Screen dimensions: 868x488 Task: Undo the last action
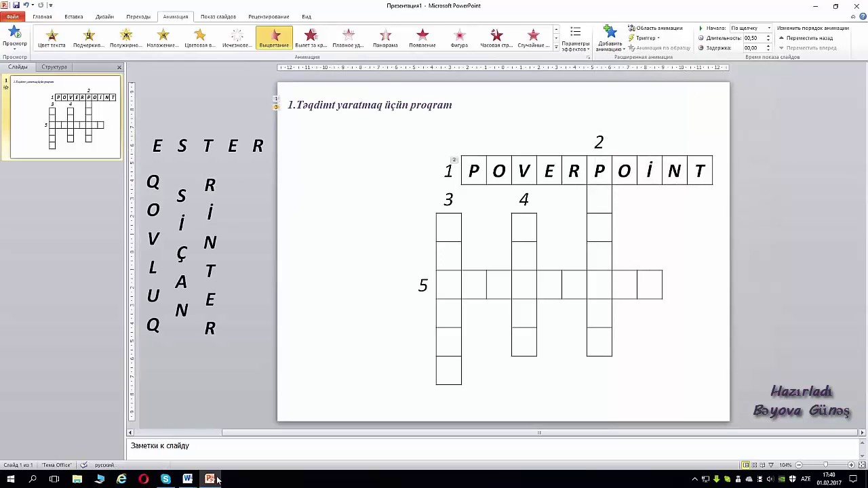tap(26, 5)
